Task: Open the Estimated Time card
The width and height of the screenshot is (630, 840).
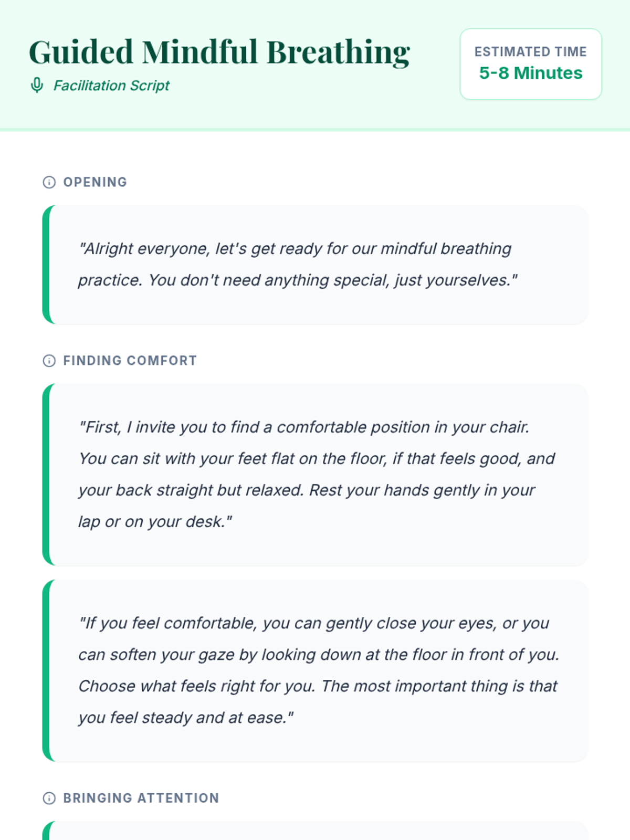Action: pos(531,64)
